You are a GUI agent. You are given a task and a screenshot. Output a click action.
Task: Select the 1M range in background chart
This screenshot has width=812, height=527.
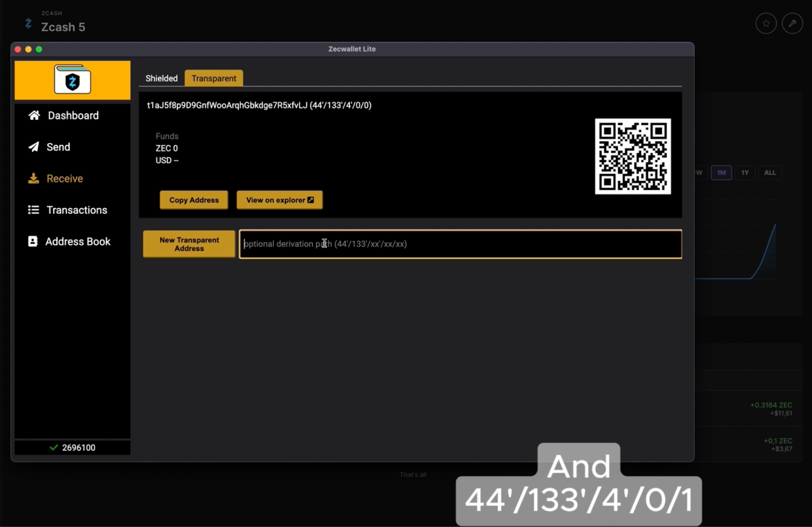721,172
